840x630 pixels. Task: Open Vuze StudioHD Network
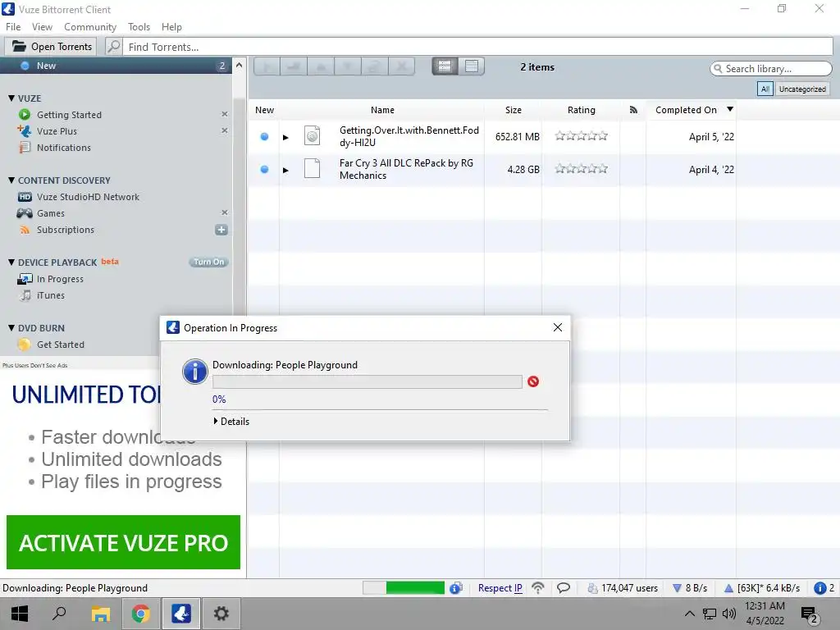(x=88, y=197)
